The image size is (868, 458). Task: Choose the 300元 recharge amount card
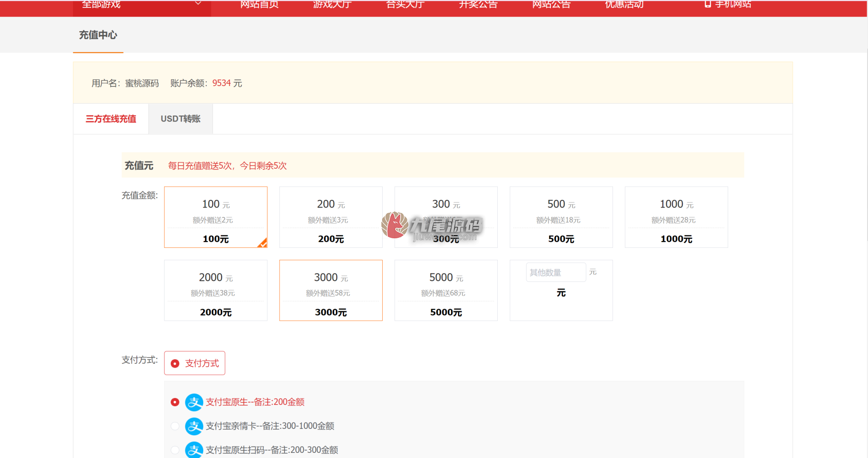446,217
